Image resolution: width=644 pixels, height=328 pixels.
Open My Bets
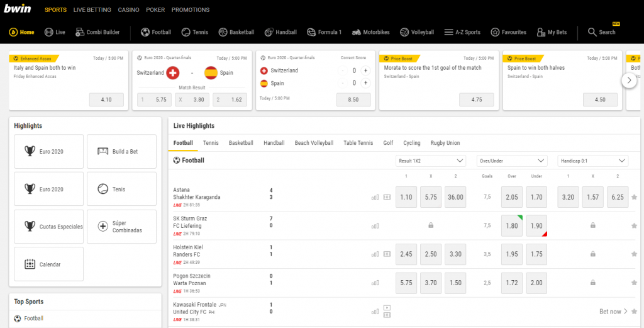click(x=552, y=32)
